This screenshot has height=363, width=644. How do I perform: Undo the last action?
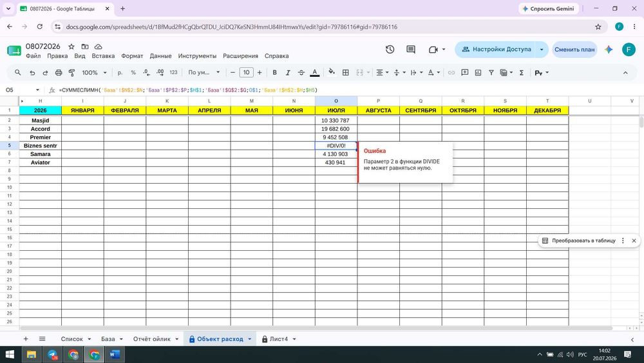pyautogui.click(x=32, y=72)
